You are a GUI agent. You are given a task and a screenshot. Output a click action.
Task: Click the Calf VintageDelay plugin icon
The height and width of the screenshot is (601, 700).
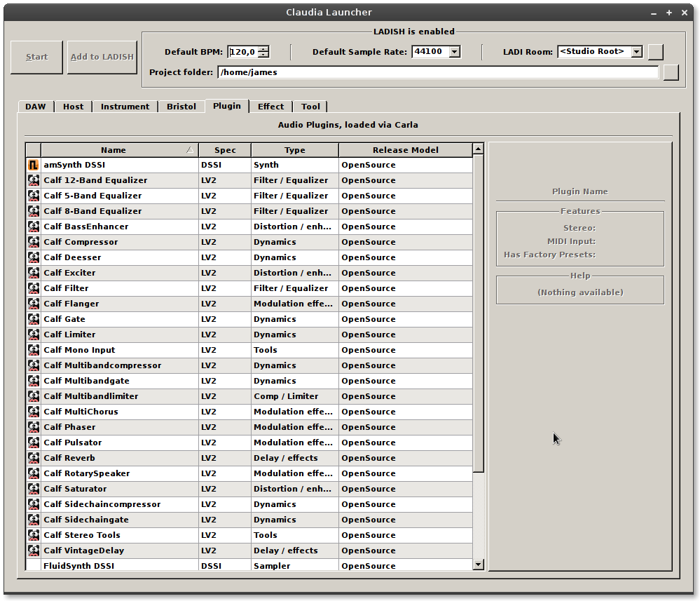(33, 551)
